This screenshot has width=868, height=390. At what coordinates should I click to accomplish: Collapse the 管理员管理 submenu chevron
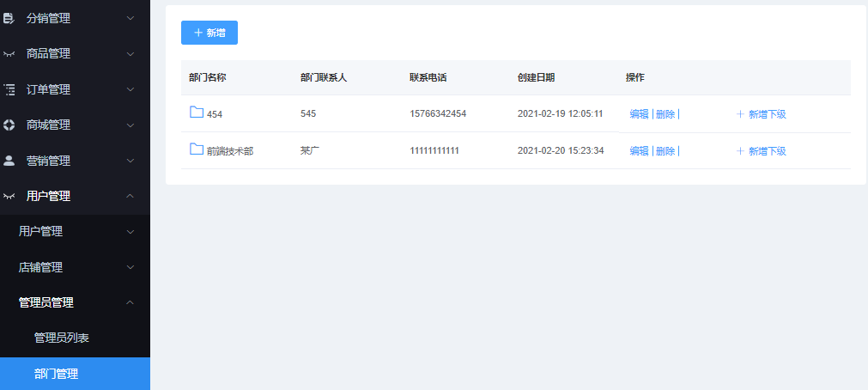pos(131,302)
